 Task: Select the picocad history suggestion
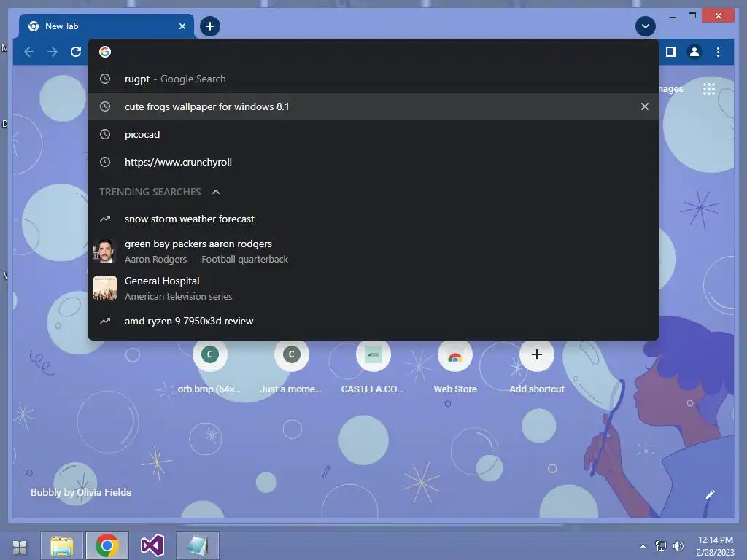pyautogui.click(x=373, y=134)
